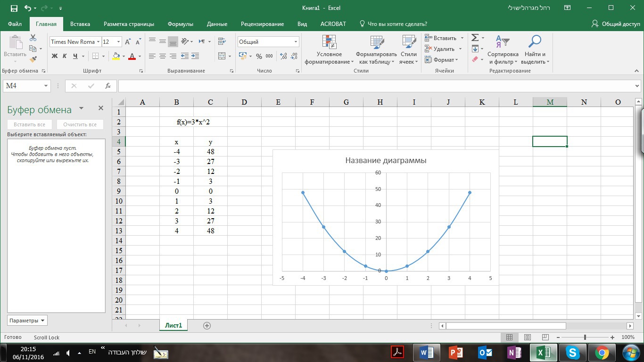Viewport: 644px width, 362px height.
Task: Decrease font size with the small A icon
Action: 138,42
